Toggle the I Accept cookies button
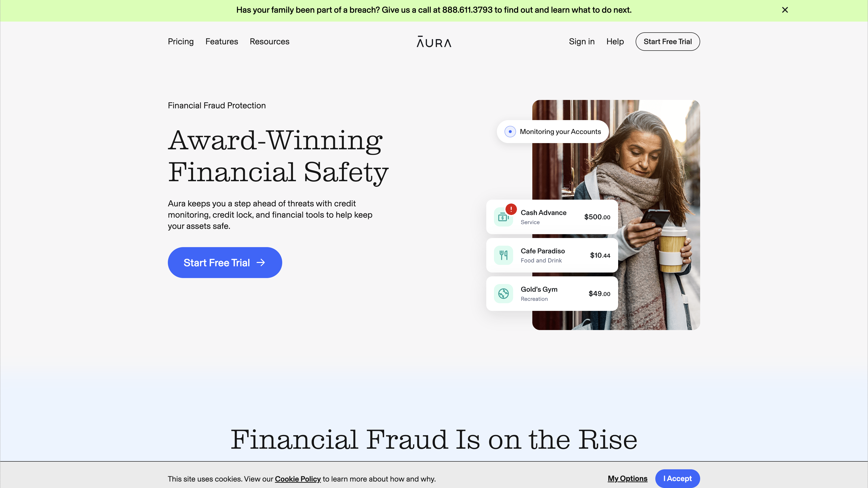The image size is (868, 488). (677, 478)
